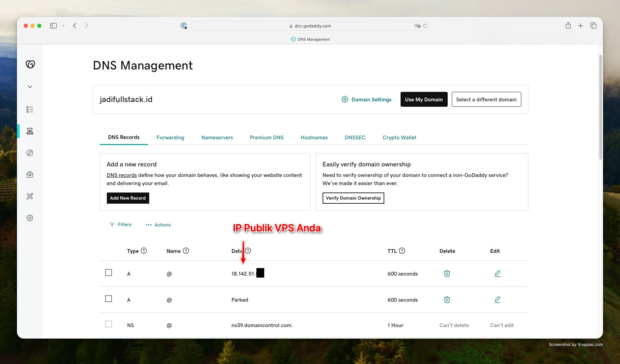
Task: Click the DNS Management heading
Action: coord(143,65)
